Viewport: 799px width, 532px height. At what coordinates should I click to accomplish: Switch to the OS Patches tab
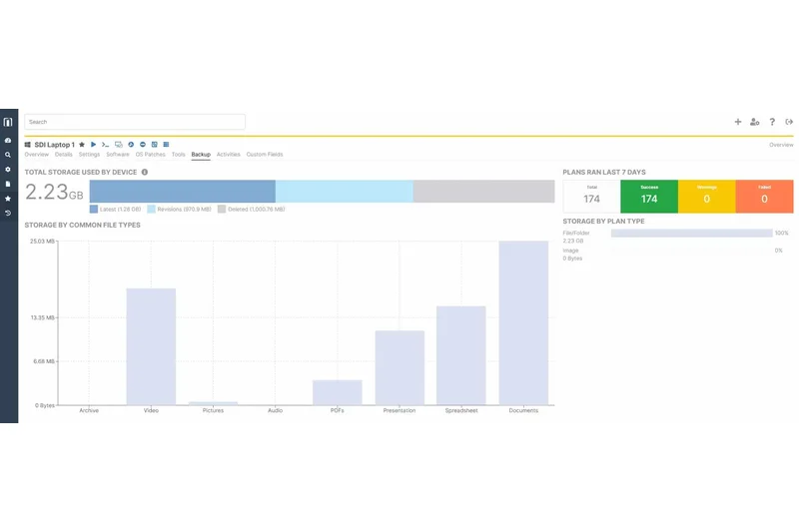coord(150,155)
